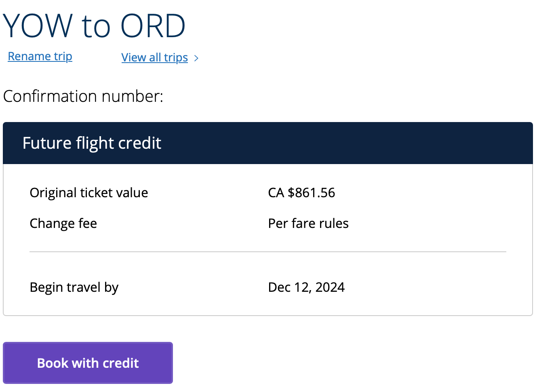Select the navy Future flight credit banner

(267, 143)
